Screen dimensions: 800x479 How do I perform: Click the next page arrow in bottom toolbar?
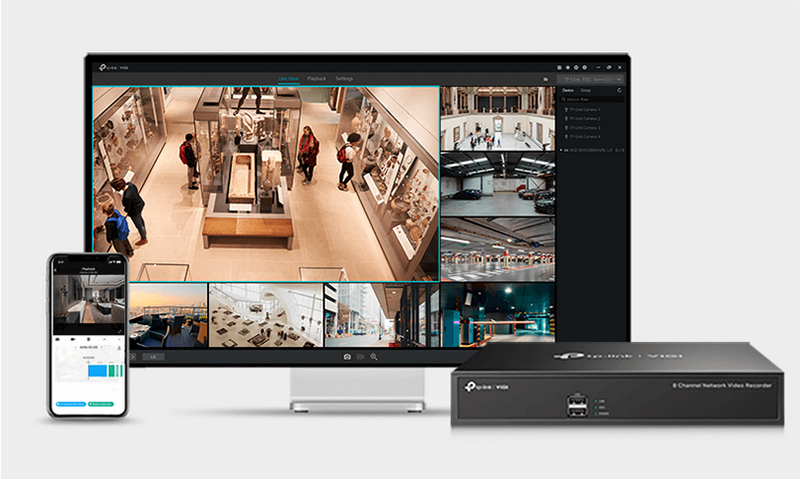tap(132, 357)
